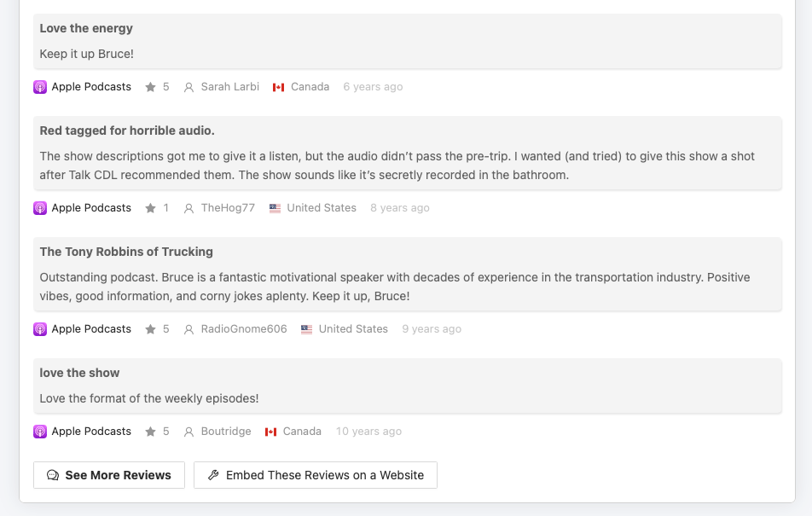Viewport: 812px width, 516px height.
Task: Click the 1-star rating icon
Action: click(x=151, y=208)
